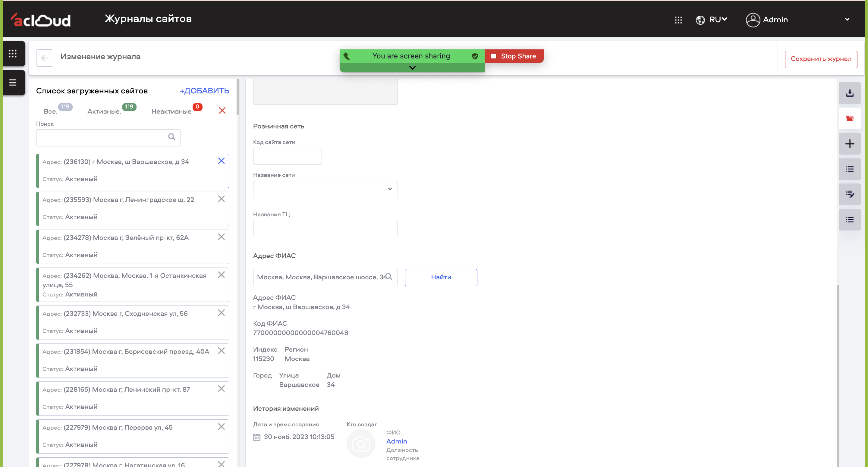Remove site 231854 Борисовский проезд with X
This screenshot has height=467, width=868.
pos(221,351)
